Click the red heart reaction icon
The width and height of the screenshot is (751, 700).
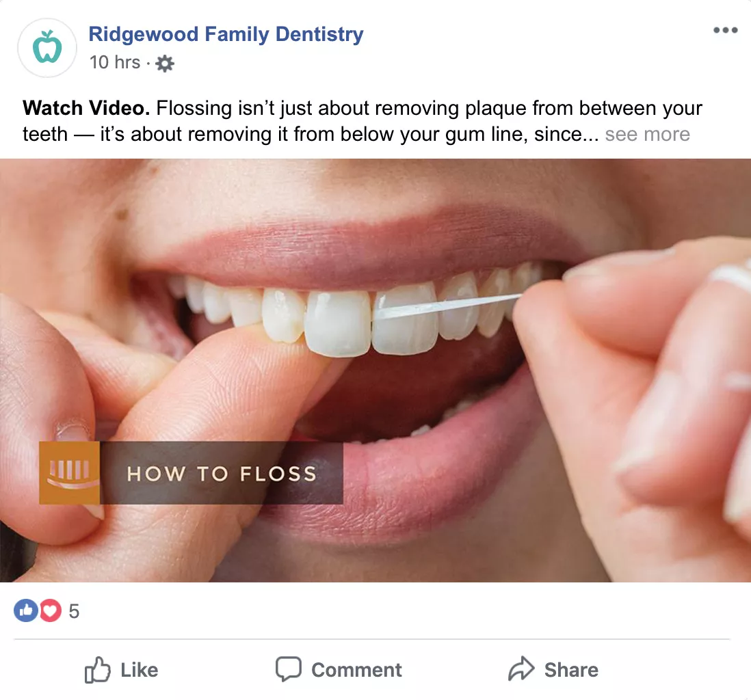(49, 610)
